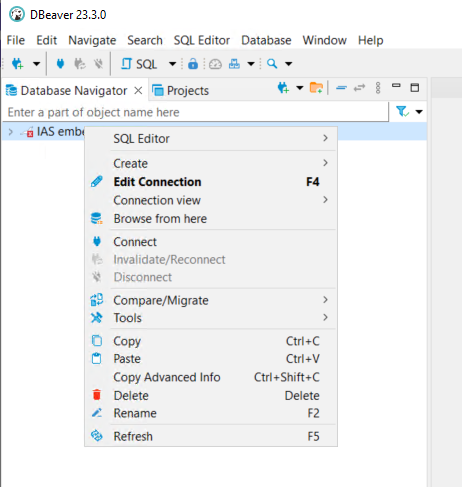Toggle Link with Editor arrows icon

pos(359,88)
